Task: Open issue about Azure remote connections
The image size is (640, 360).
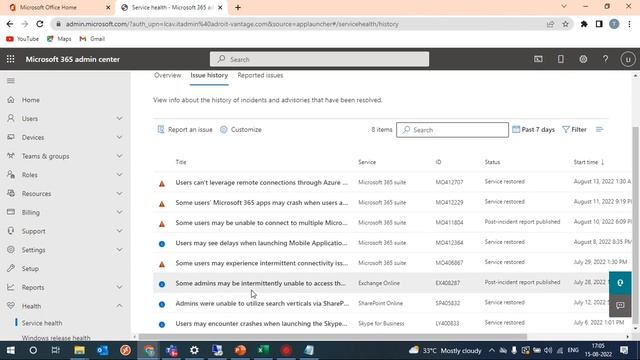Action: pos(262,182)
